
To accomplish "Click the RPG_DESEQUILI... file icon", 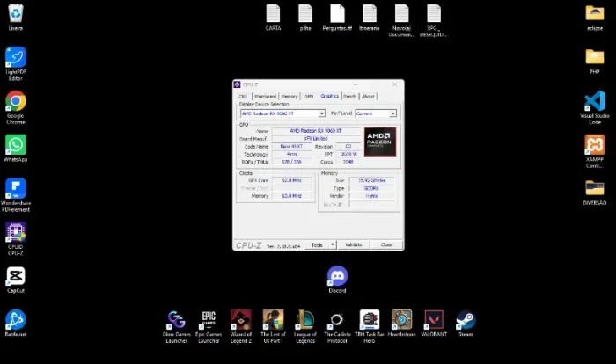I will [x=433, y=21].
